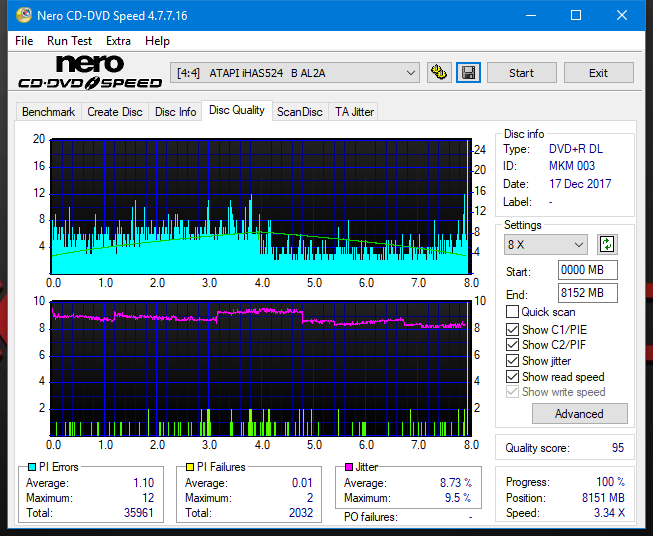Click PI Failures total 2032

[x=301, y=513]
